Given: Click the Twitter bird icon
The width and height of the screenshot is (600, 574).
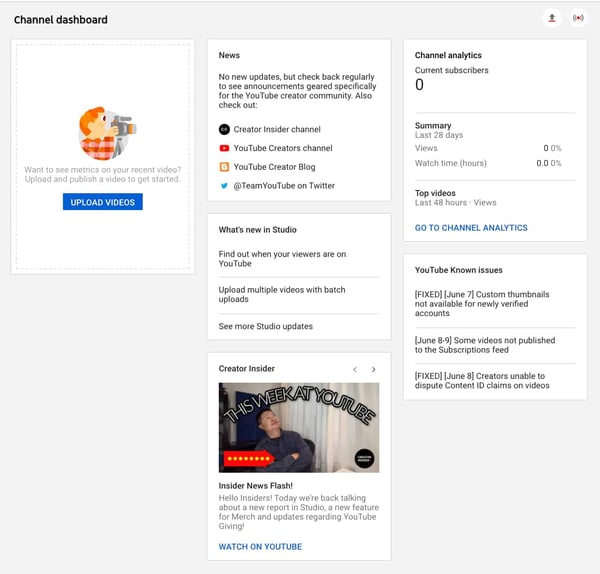Looking at the screenshot, I should point(224,186).
